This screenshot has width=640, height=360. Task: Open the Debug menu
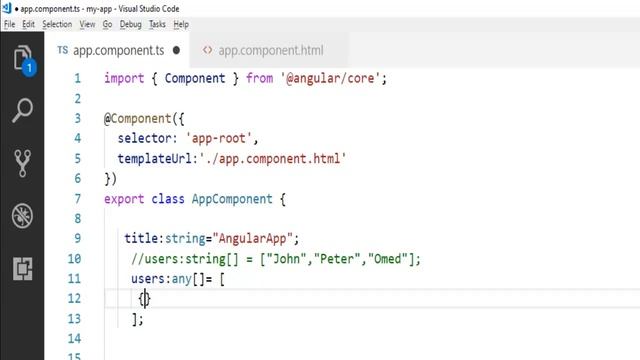click(x=130, y=24)
